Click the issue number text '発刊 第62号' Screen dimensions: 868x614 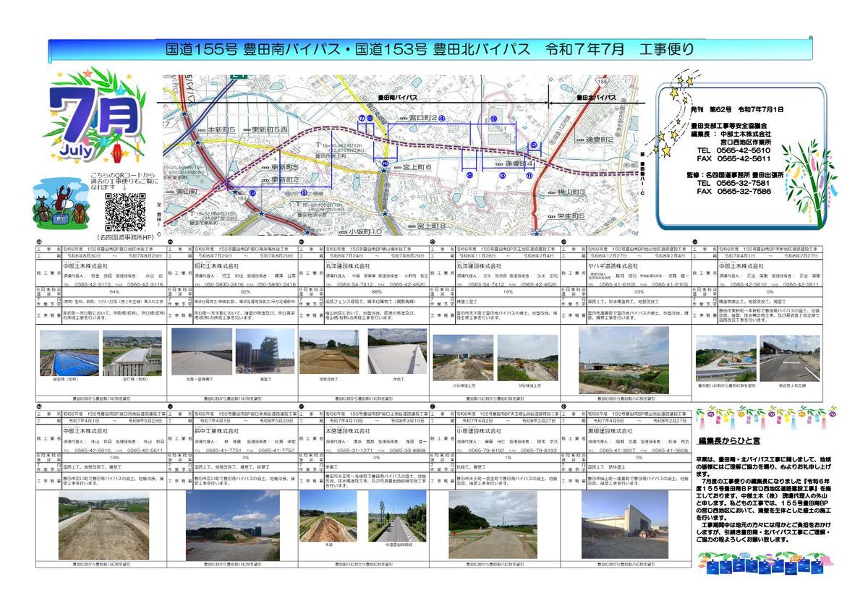pos(712,109)
